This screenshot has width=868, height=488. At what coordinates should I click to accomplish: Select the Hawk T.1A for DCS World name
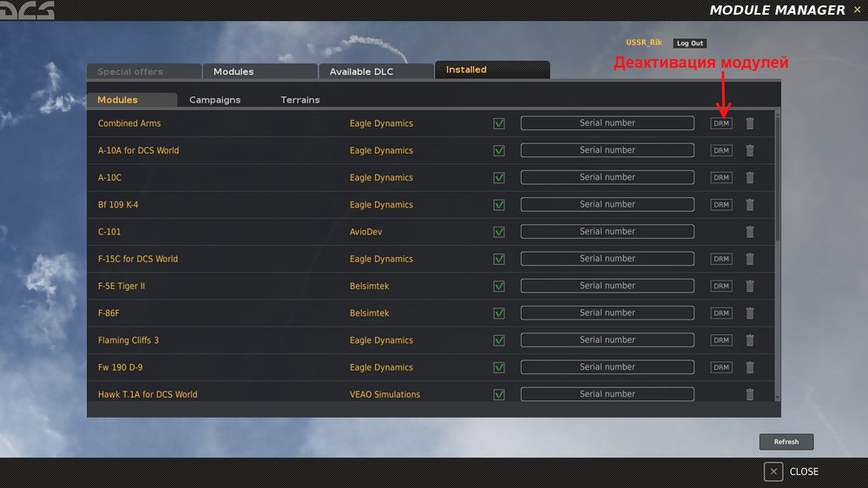(x=148, y=394)
